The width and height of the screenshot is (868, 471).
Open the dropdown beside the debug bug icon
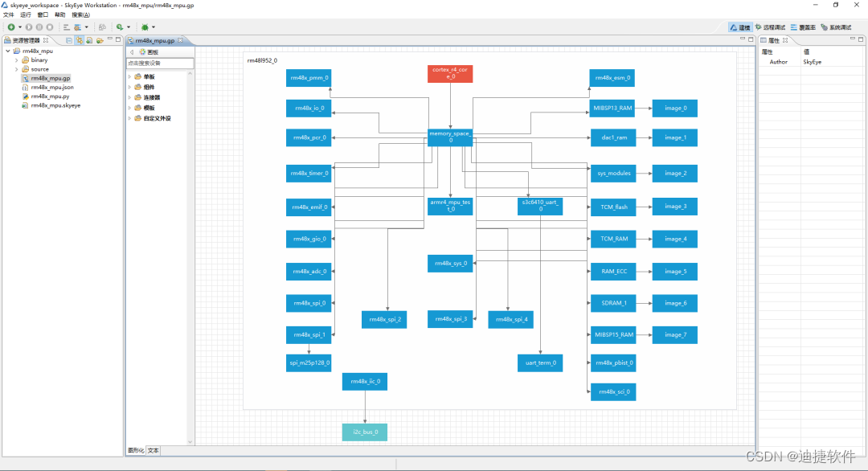(x=154, y=27)
